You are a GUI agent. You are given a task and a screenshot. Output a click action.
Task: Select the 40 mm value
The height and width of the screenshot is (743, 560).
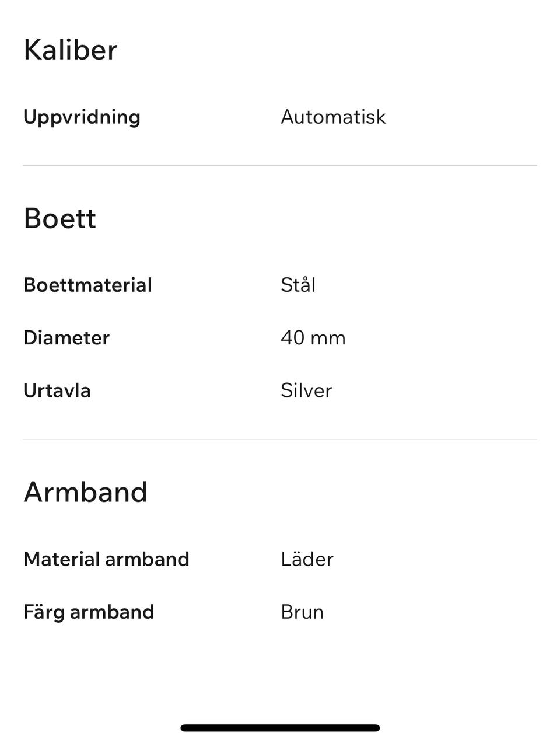[313, 338]
